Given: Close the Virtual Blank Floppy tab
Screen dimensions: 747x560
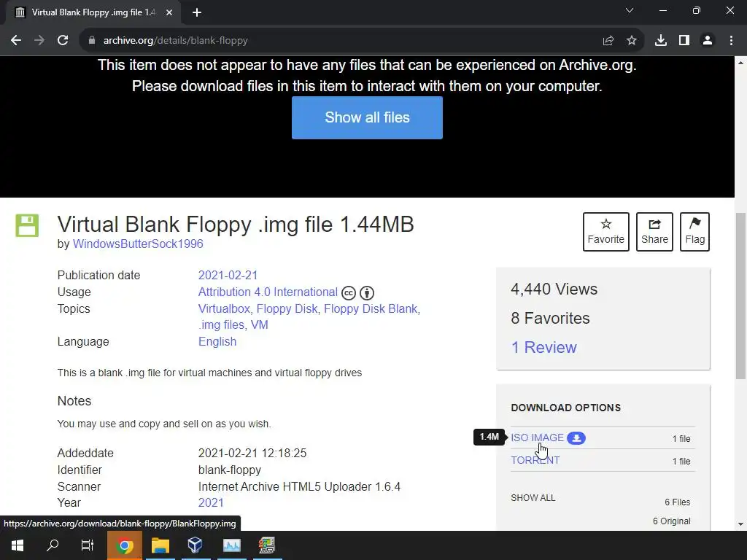Looking at the screenshot, I should point(169,12).
